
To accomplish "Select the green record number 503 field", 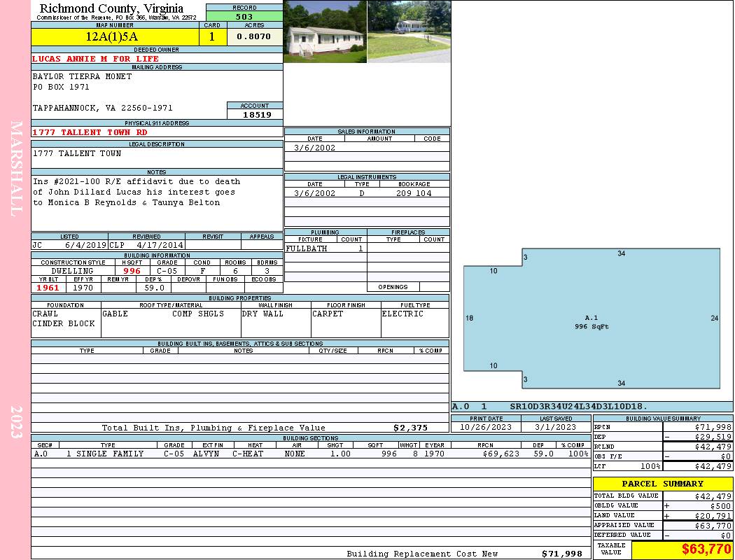I will (x=244, y=17).
